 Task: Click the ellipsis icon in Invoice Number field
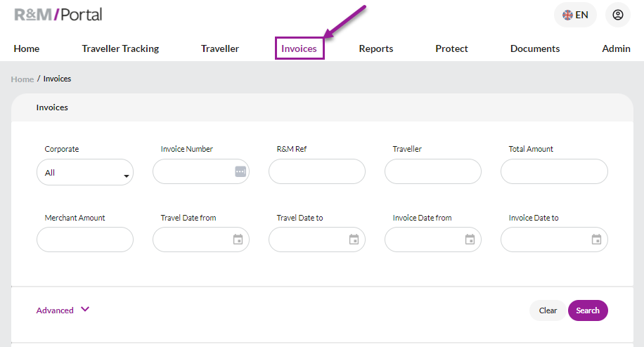[x=240, y=171]
